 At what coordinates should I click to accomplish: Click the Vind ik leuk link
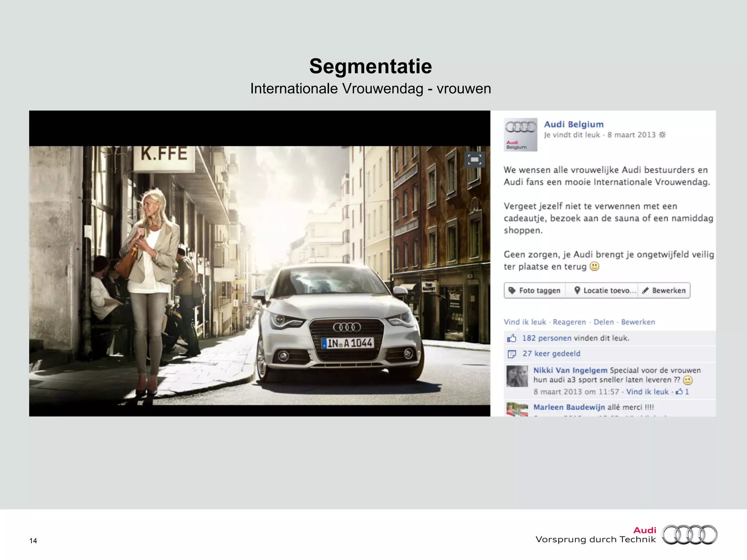point(525,322)
